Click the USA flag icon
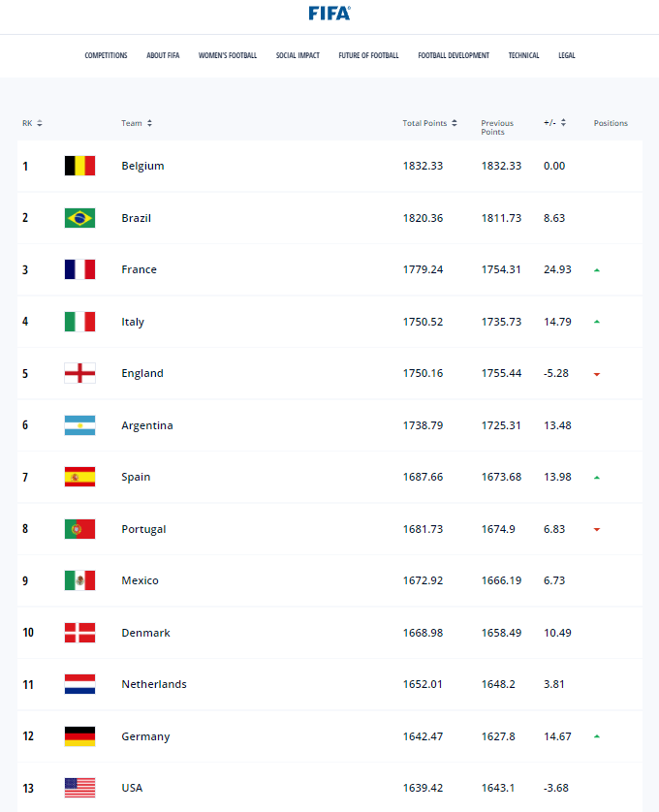This screenshot has width=659, height=812. [79, 788]
